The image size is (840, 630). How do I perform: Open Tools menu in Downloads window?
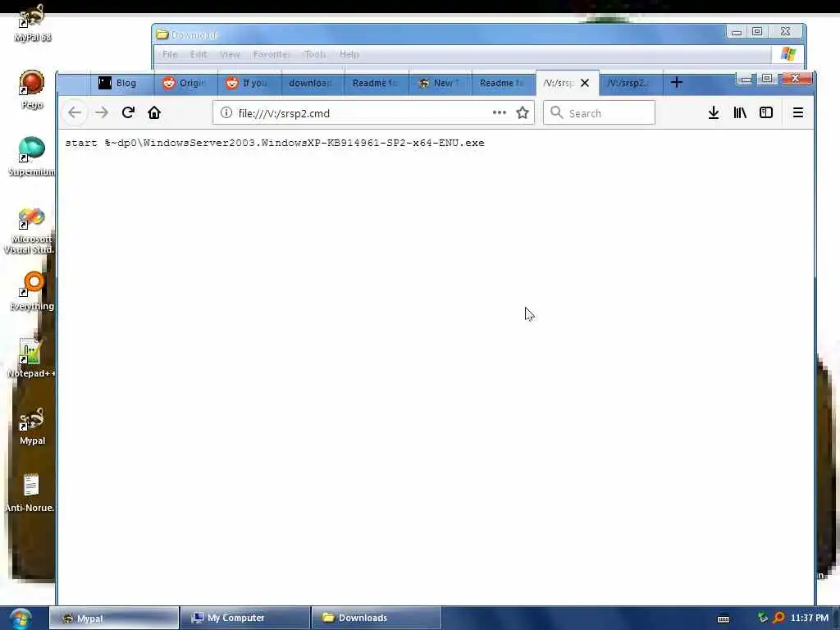pos(314,55)
